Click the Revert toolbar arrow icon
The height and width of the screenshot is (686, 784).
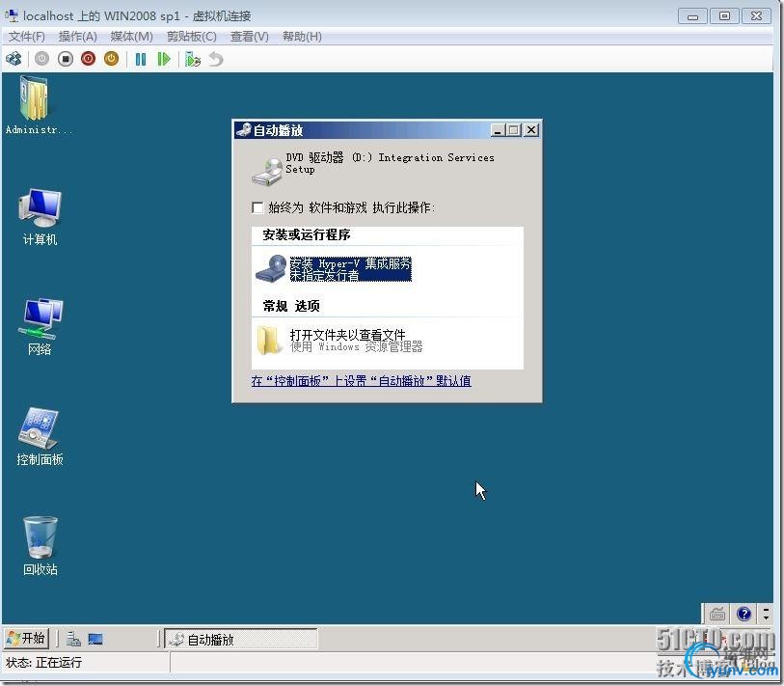(215, 59)
